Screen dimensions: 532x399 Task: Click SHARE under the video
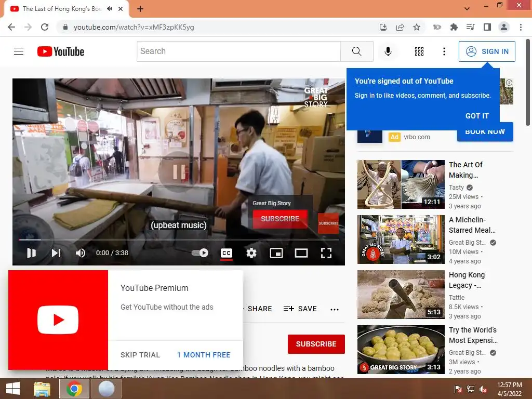tap(260, 309)
